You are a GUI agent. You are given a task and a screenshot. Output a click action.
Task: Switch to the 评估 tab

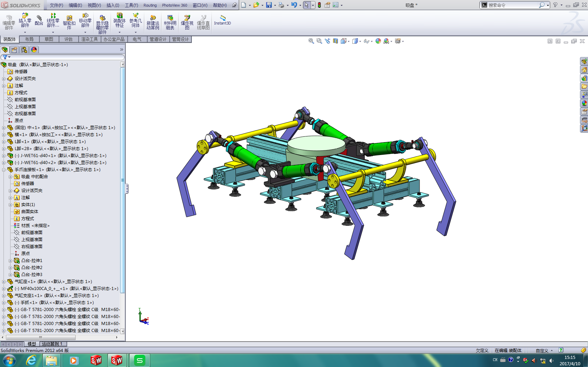pyautogui.click(x=68, y=39)
